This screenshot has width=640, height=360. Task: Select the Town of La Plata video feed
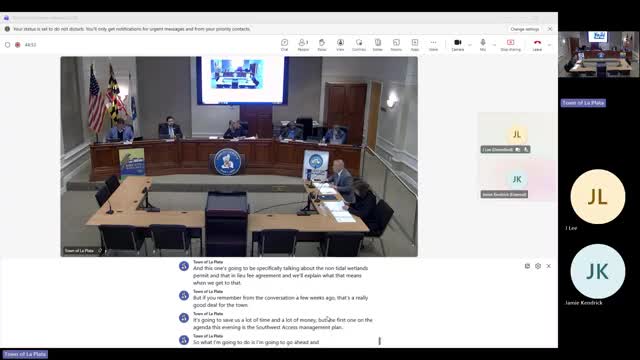click(x=239, y=156)
